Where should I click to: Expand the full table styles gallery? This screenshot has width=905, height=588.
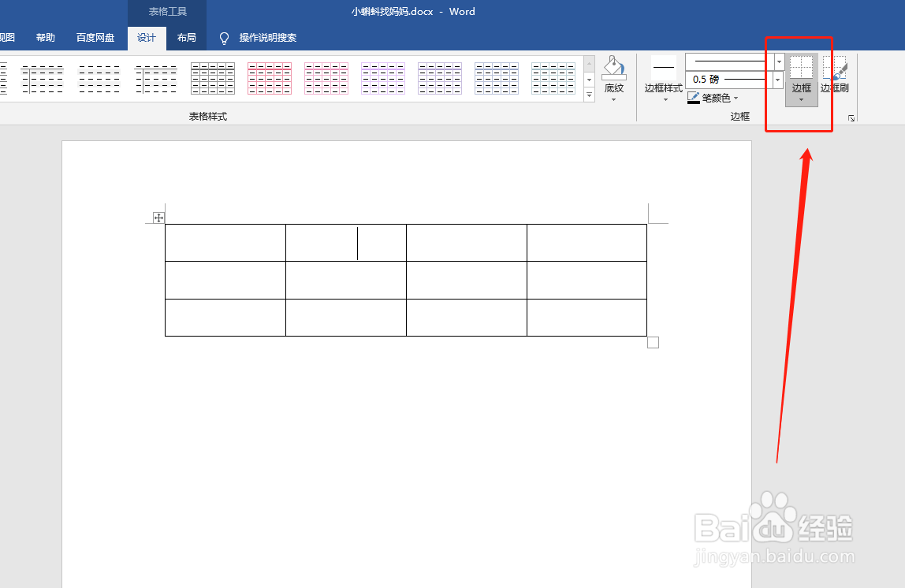[x=590, y=95]
